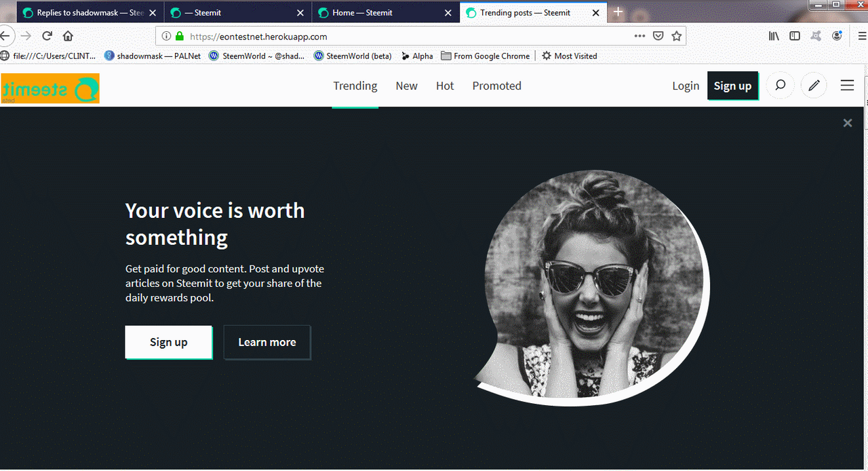Click the white Sign up banner button

click(x=168, y=342)
